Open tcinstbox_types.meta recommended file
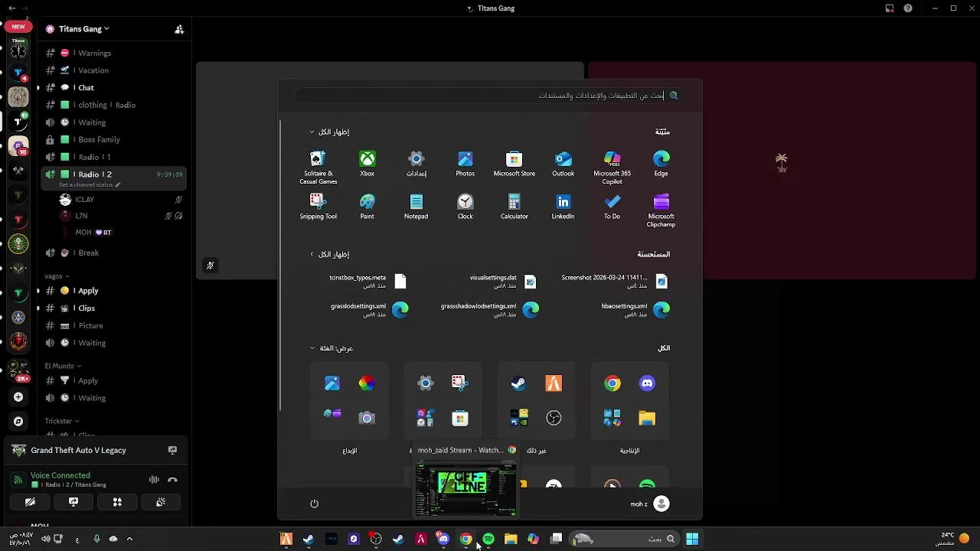This screenshot has width=980, height=551. click(367, 282)
